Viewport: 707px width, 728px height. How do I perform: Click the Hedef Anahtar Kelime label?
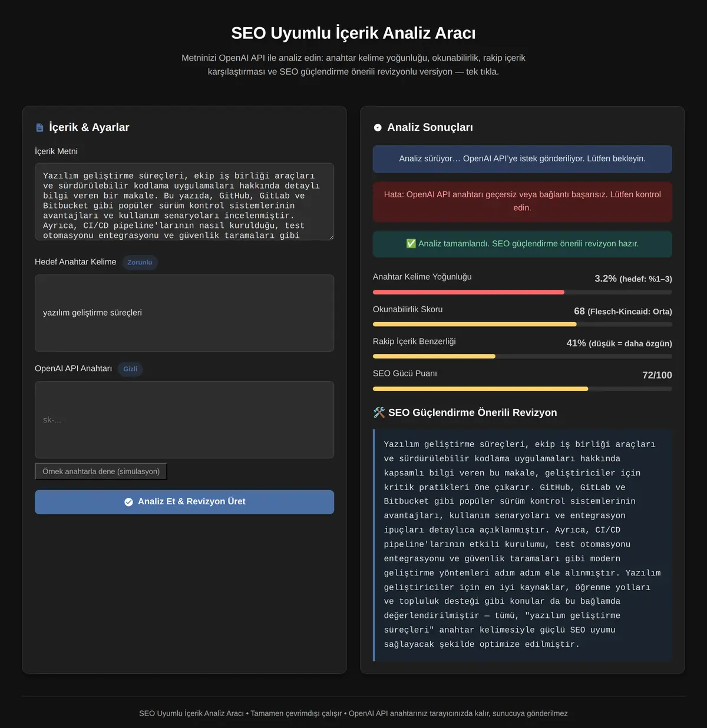[75, 262]
